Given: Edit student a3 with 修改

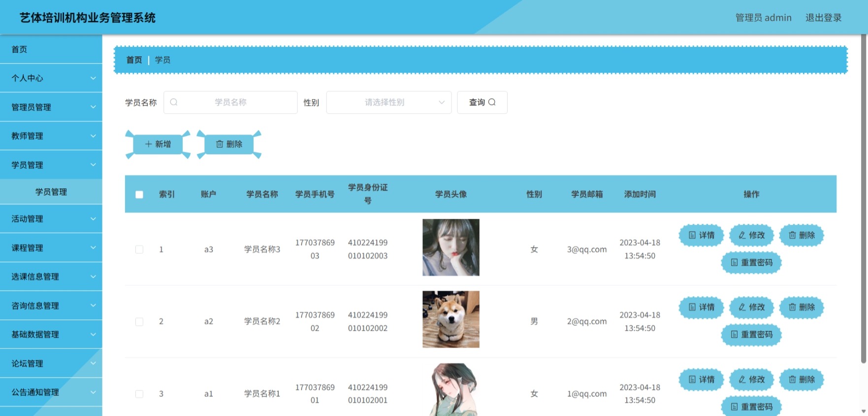Looking at the screenshot, I should coord(751,235).
